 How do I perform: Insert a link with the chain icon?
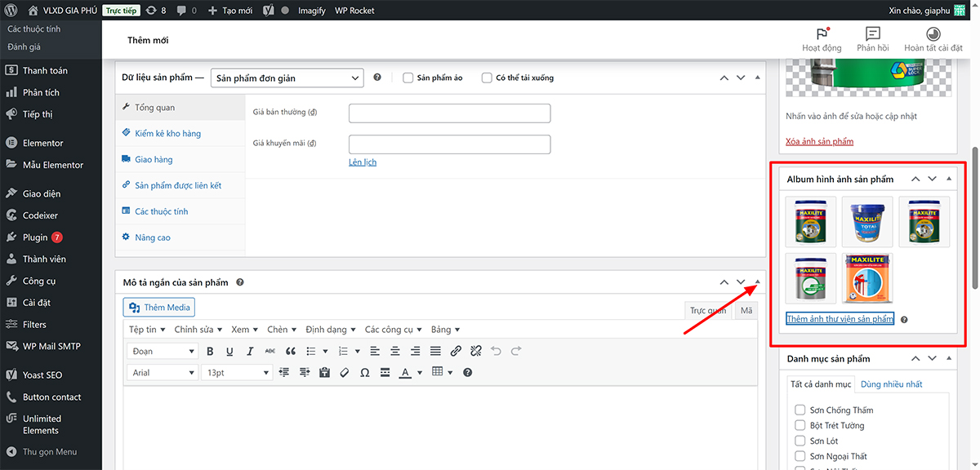(x=456, y=352)
